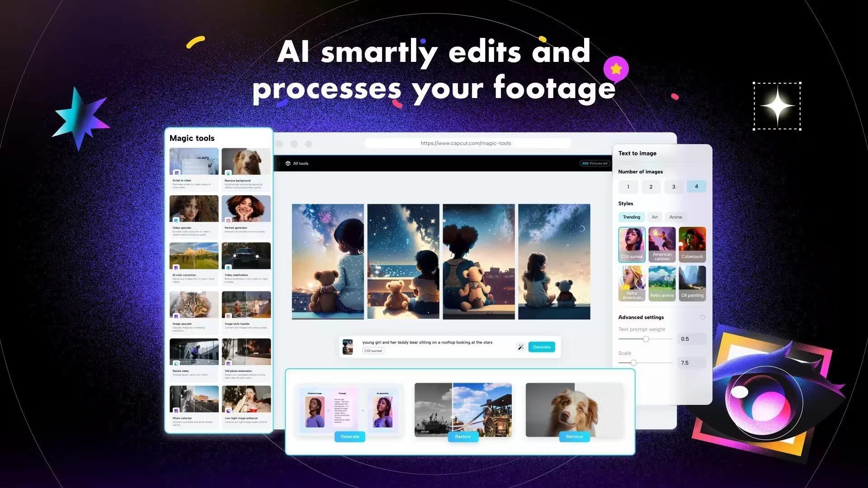The image size is (868, 488).
Task: Adjust the Text prompt weight slider
Action: 645,338
